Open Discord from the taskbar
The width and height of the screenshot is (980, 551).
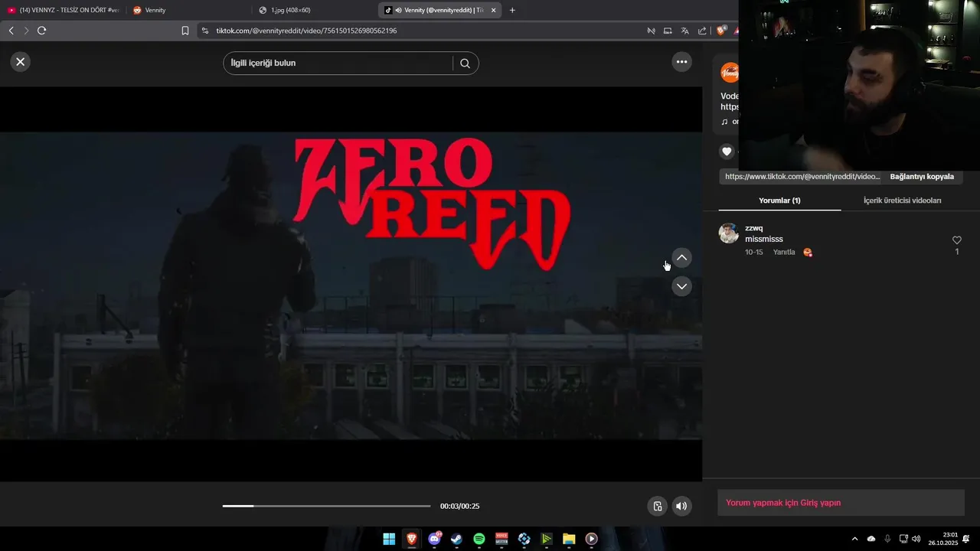click(x=434, y=539)
